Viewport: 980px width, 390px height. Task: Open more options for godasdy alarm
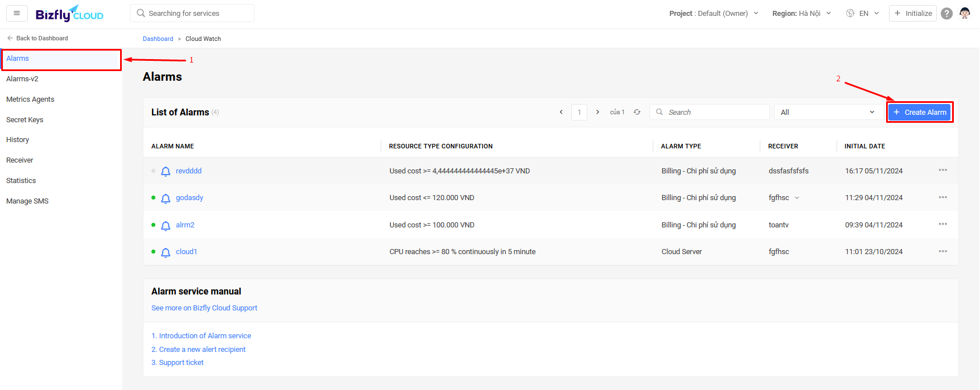coord(943,197)
